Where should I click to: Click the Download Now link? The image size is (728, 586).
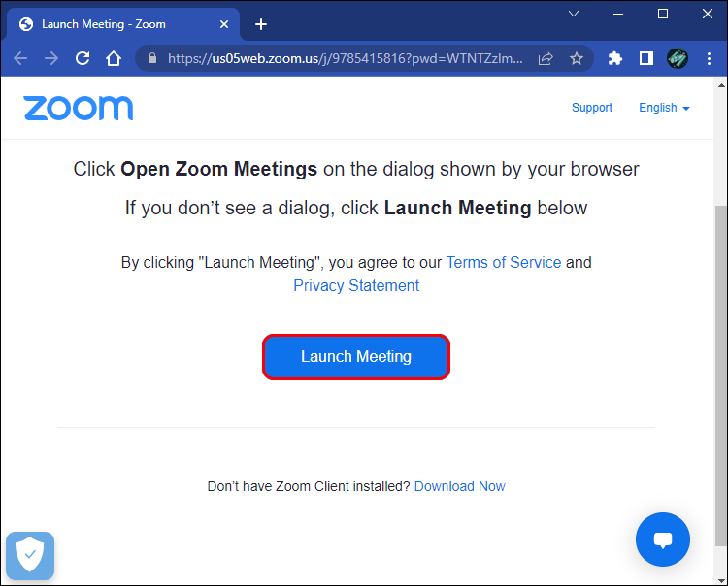(x=459, y=486)
